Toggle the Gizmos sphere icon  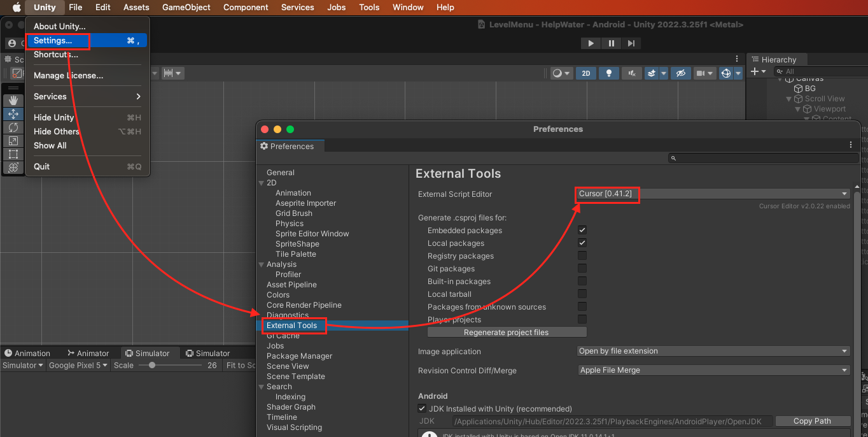point(726,73)
